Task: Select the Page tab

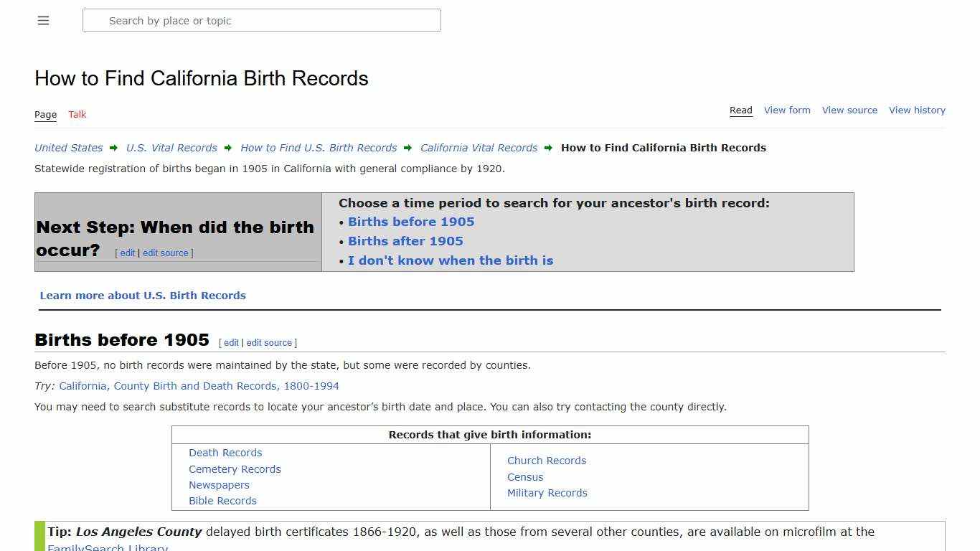Action: [x=45, y=114]
